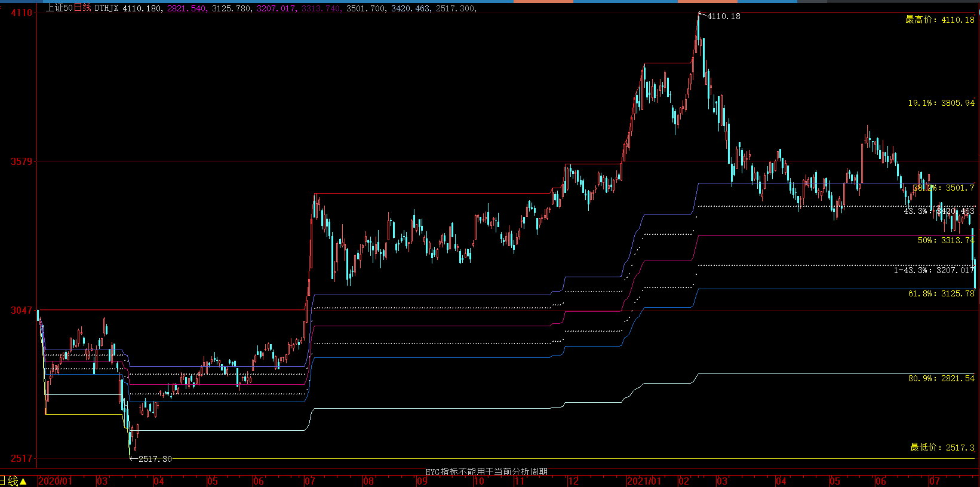Click header indicator value 3125.780

[232, 8]
